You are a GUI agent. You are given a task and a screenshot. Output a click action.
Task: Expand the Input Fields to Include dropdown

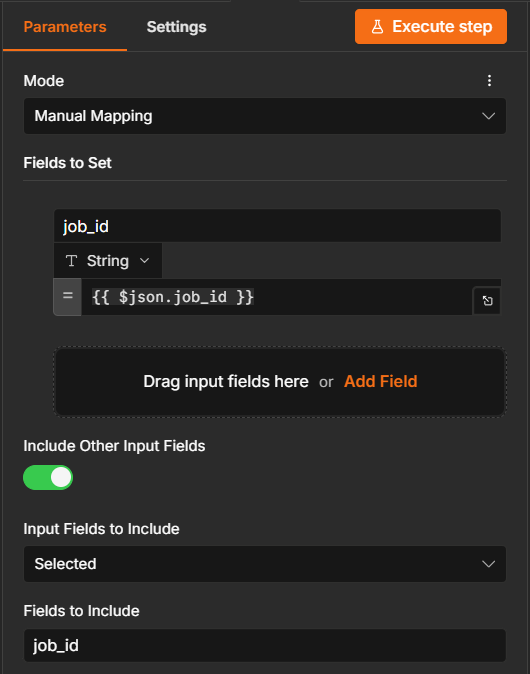click(265, 564)
